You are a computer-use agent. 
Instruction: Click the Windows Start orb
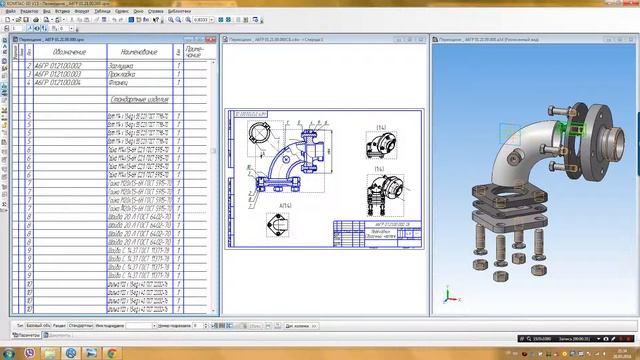pyautogui.click(x=9, y=353)
